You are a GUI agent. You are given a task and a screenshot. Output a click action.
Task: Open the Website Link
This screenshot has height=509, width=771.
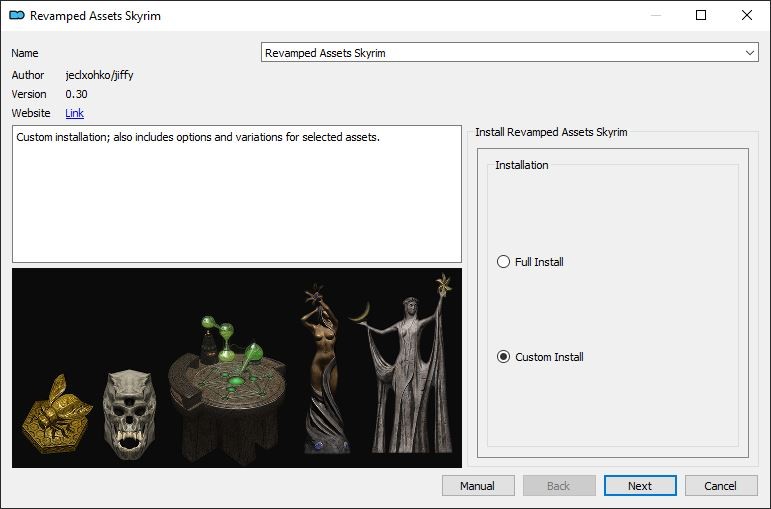coord(74,113)
